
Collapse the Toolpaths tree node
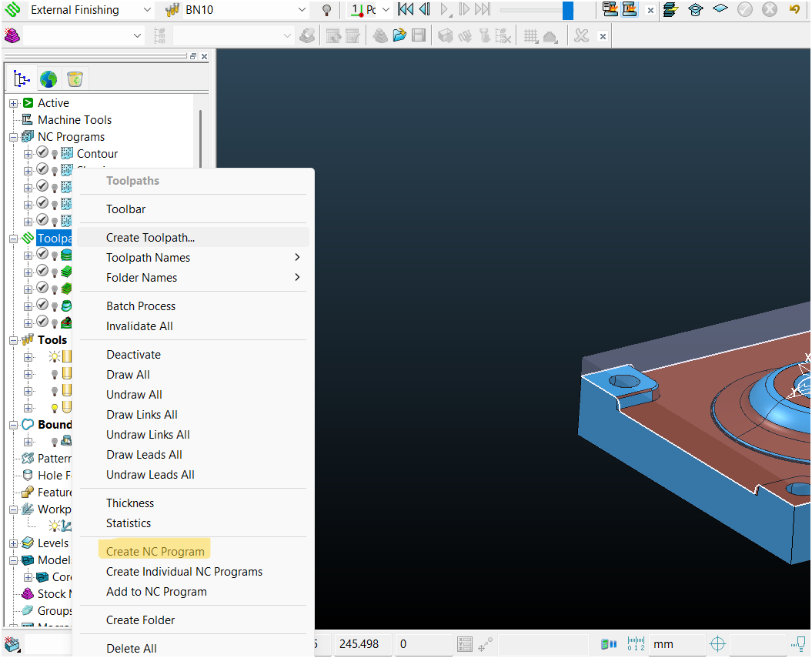[14, 239]
